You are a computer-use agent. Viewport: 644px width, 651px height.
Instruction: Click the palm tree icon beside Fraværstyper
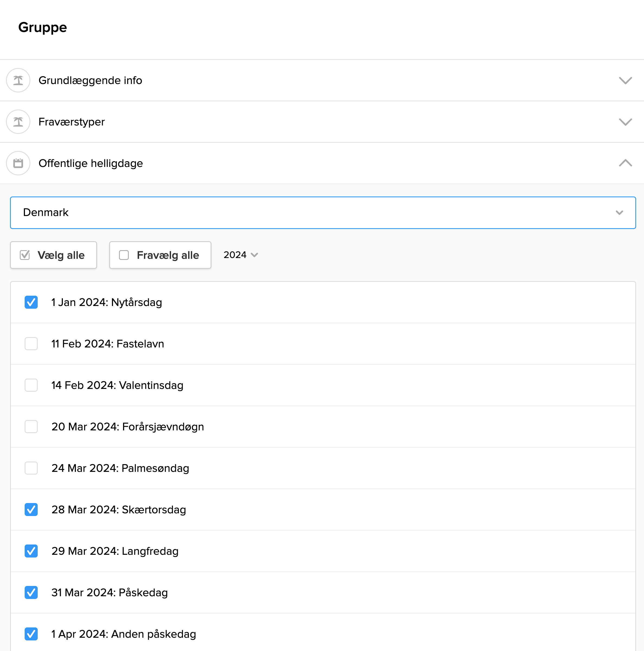point(18,122)
